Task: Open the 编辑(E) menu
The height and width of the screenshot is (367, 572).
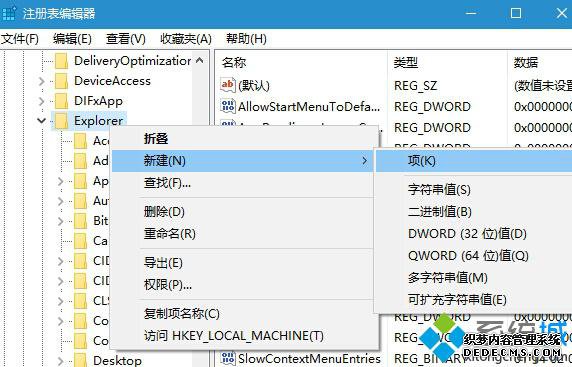Action: pyautogui.click(x=72, y=38)
